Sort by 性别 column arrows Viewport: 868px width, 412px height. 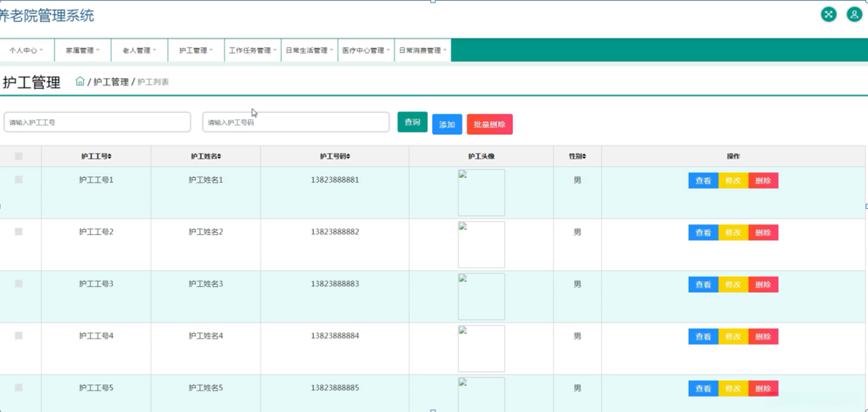click(x=584, y=156)
